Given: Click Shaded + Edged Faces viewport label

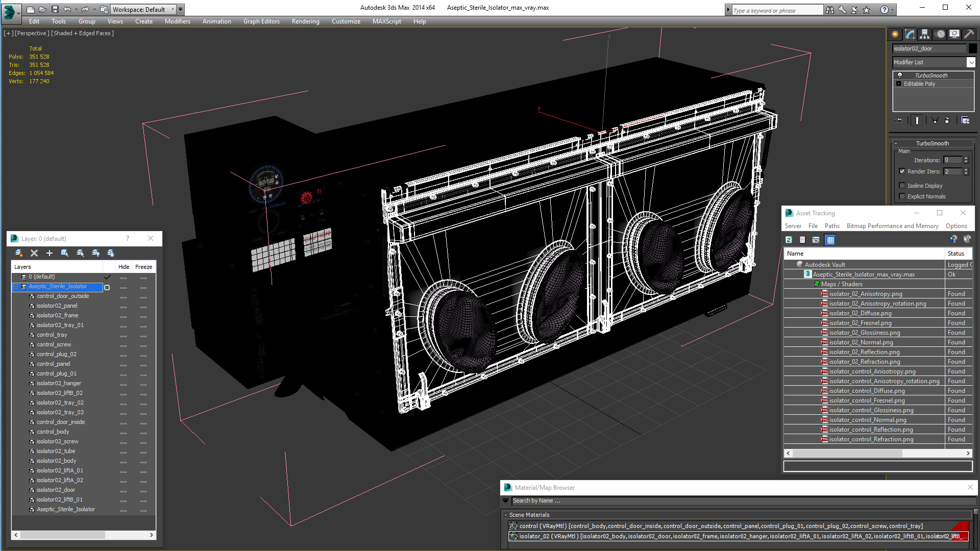Looking at the screenshot, I should point(83,33).
